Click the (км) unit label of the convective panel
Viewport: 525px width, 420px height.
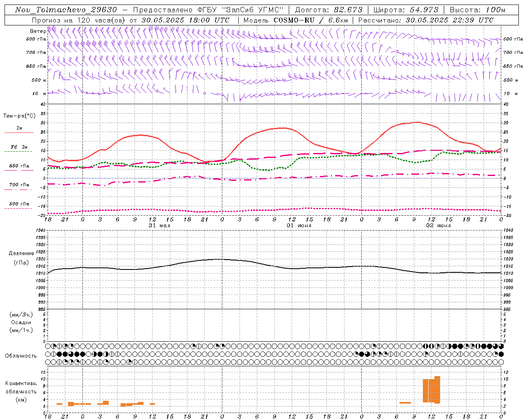pos(21,399)
